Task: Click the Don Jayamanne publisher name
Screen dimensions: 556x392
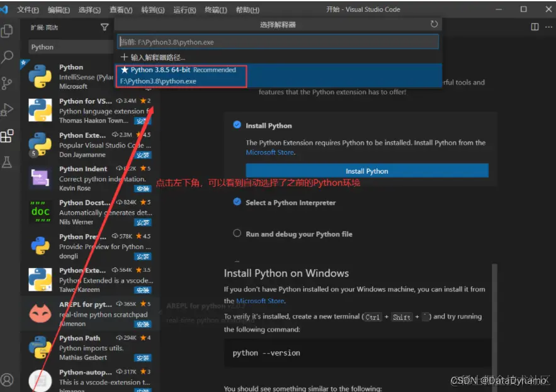Action: (82, 155)
